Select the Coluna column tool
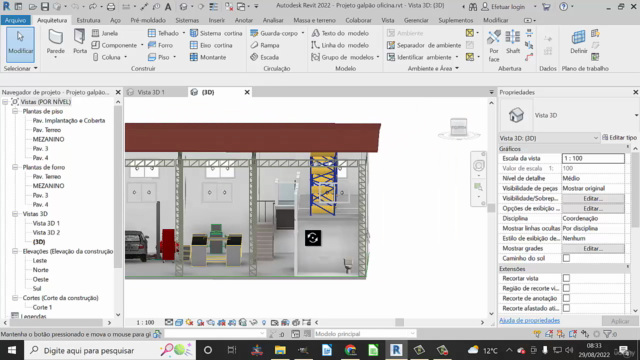The width and height of the screenshot is (640, 360). click(x=106, y=57)
